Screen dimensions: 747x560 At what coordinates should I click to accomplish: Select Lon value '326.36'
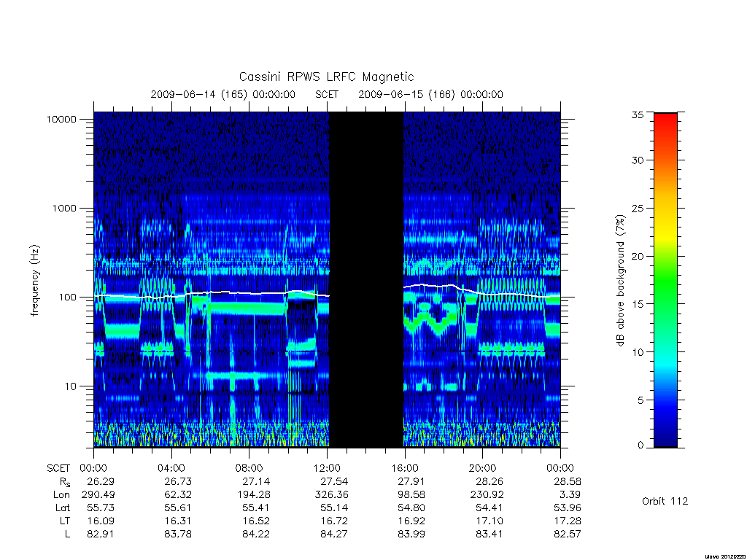[331, 495]
